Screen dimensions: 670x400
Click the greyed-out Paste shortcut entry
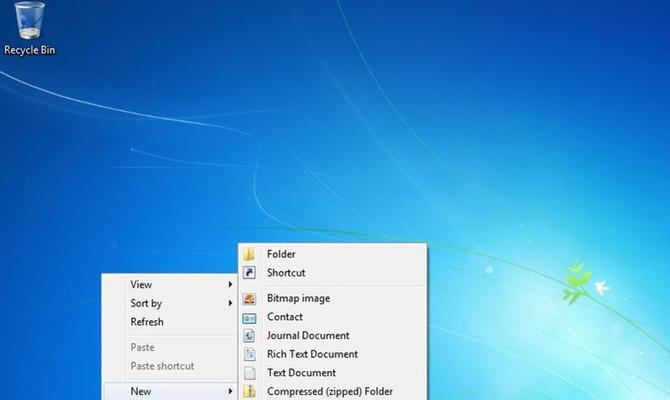[x=170, y=366]
